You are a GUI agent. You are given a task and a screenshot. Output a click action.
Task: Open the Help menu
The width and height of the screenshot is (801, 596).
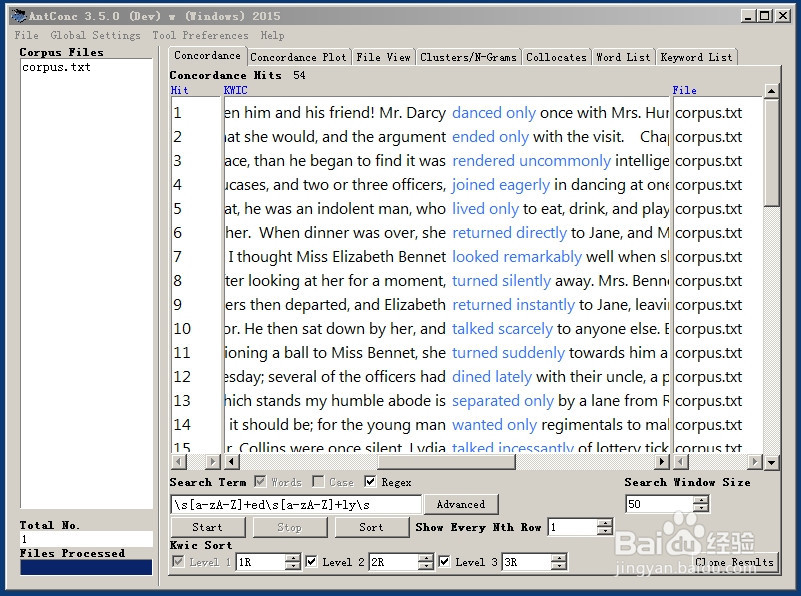[272, 35]
